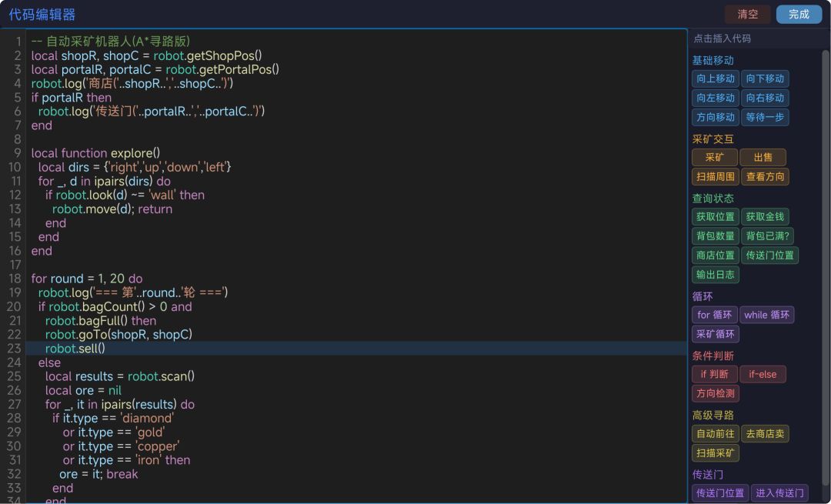Insert the 扫描周围 scan snippet
This screenshot has height=504, width=831.
[715, 176]
